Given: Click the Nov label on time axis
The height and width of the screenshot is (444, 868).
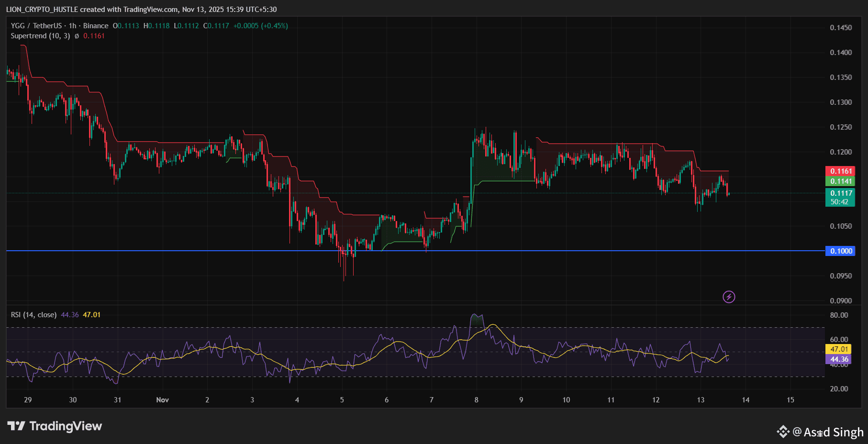Looking at the screenshot, I should 162,400.
